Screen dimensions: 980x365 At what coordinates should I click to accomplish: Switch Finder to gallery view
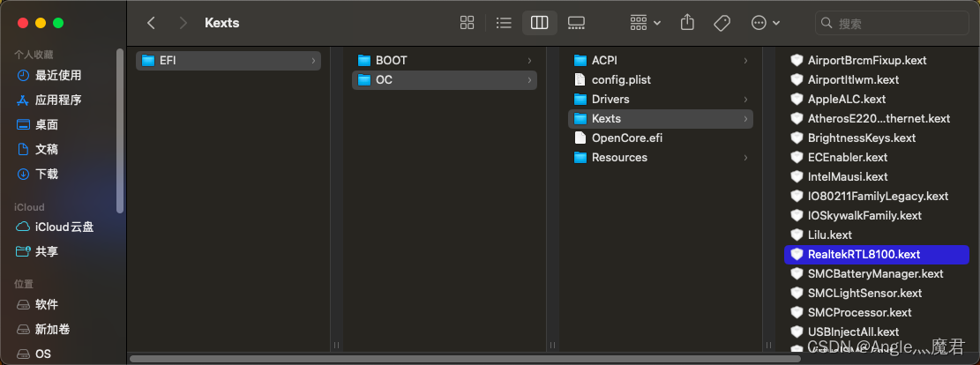coord(576,23)
